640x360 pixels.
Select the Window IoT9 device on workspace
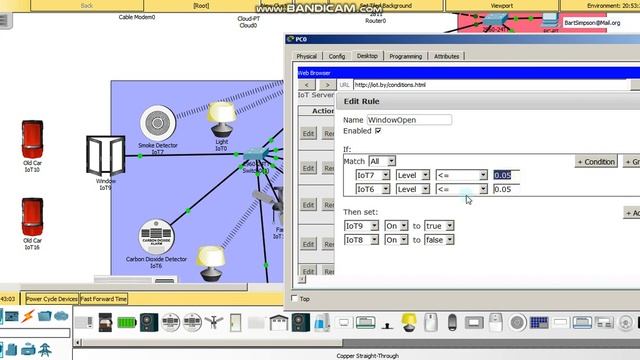point(105,156)
